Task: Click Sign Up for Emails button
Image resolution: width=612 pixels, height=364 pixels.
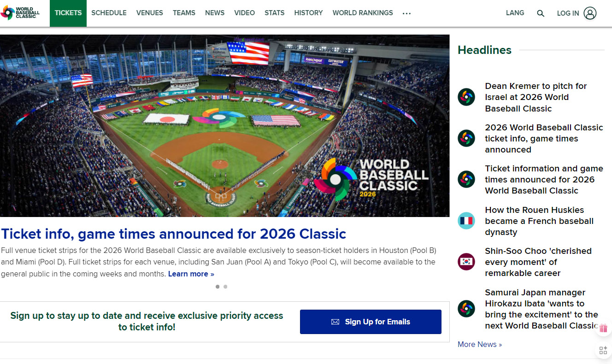Action: [371, 322]
